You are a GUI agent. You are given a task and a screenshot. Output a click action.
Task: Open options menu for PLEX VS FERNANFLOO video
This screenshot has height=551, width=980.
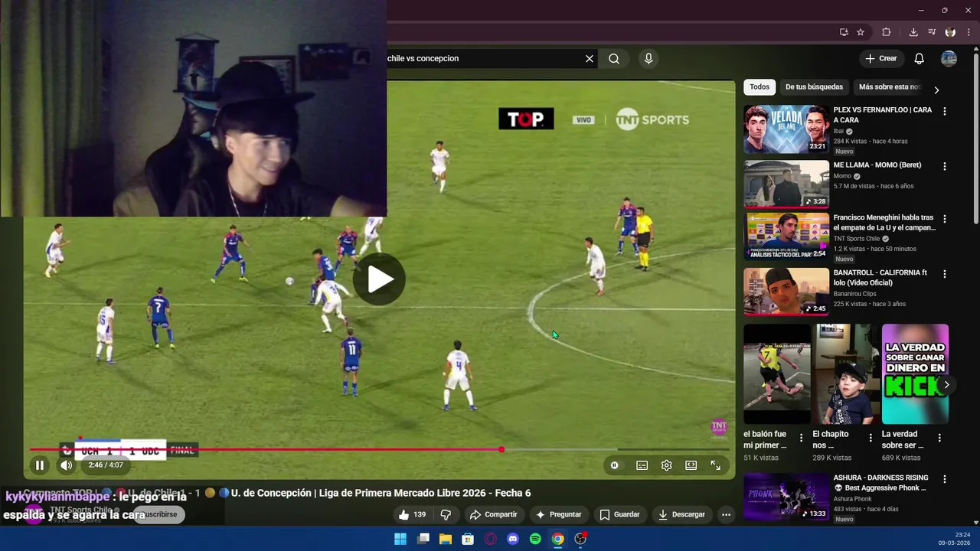click(x=944, y=111)
